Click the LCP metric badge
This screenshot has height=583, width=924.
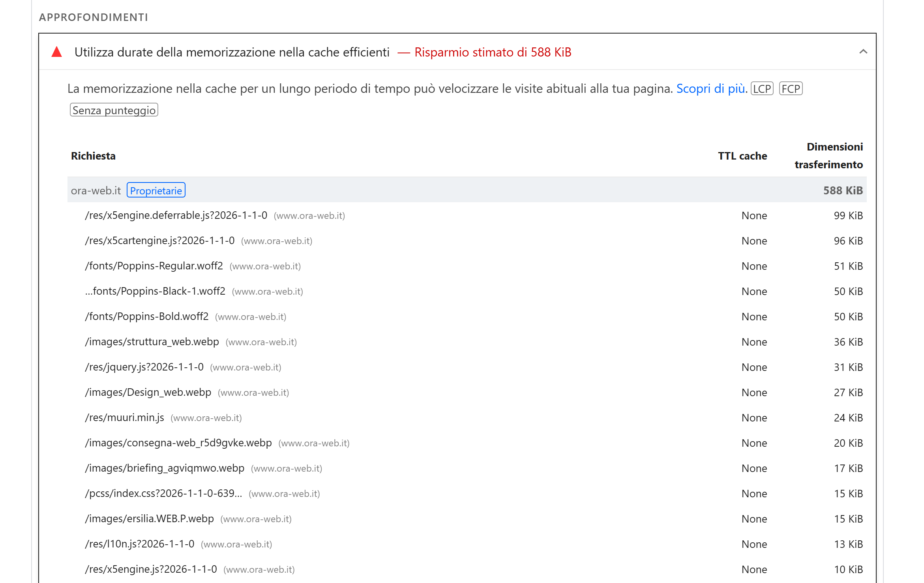click(x=761, y=88)
